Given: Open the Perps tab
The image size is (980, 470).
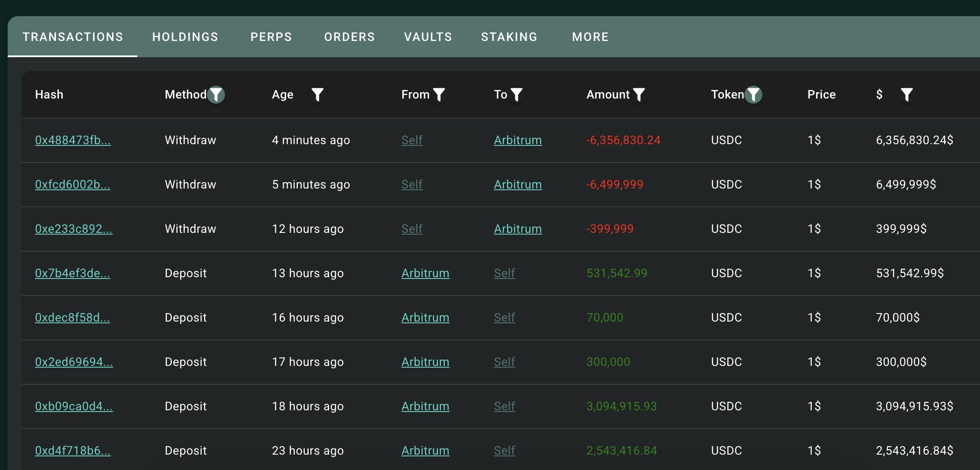Looking at the screenshot, I should click(271, 37).
